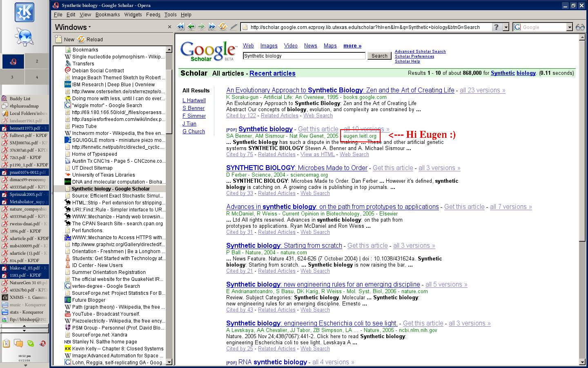Switch to virtual desktop 4
This screenshot has width=588, height=368.
37,77
